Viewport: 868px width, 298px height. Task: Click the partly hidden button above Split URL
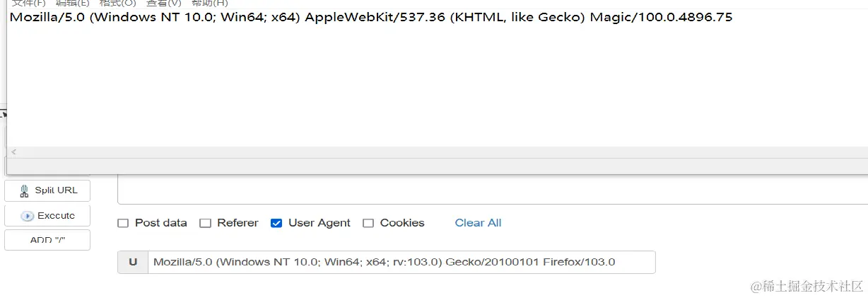pyautogui.click(x=47, y=170)
